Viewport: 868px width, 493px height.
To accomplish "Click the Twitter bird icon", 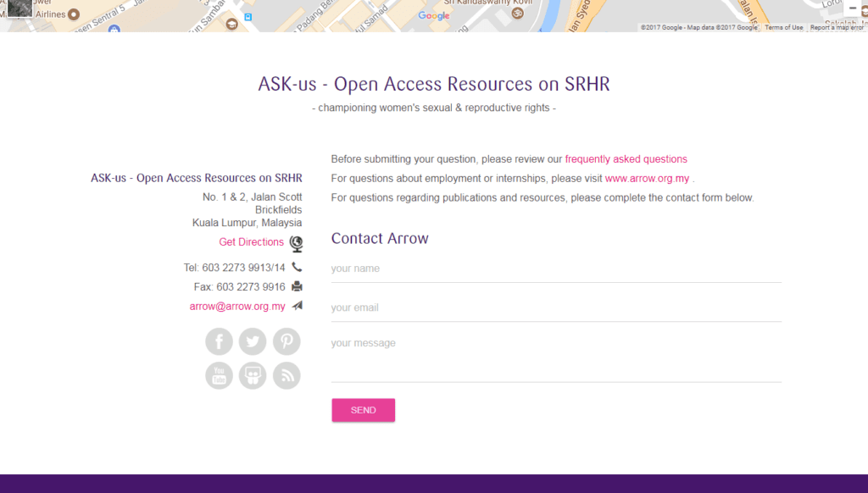I will tap(253, 341).
